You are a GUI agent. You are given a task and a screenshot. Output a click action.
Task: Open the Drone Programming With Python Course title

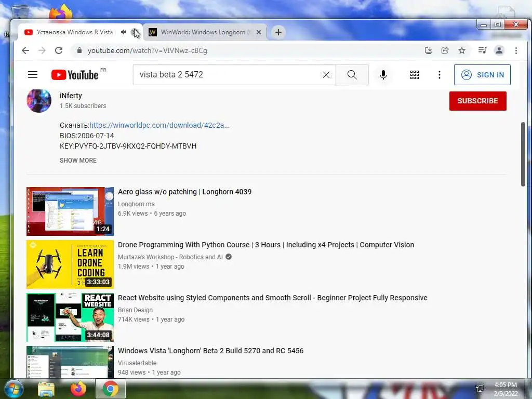pos(266,245)
